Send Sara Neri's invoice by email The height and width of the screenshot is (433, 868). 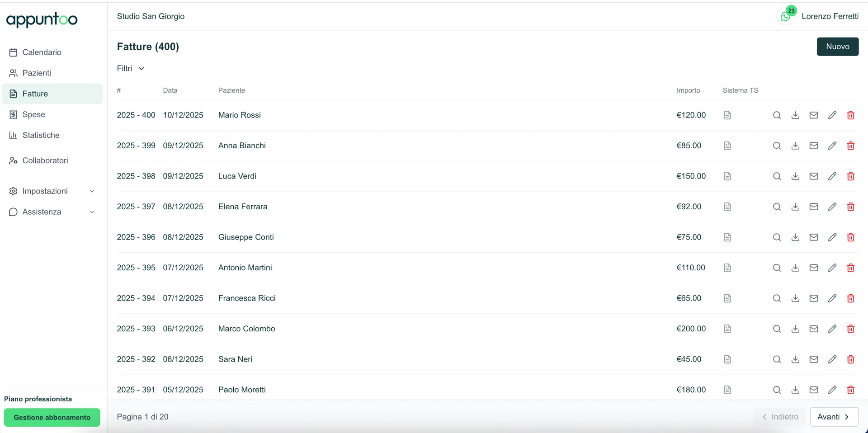pyautogui.click(x=814, y=359)
